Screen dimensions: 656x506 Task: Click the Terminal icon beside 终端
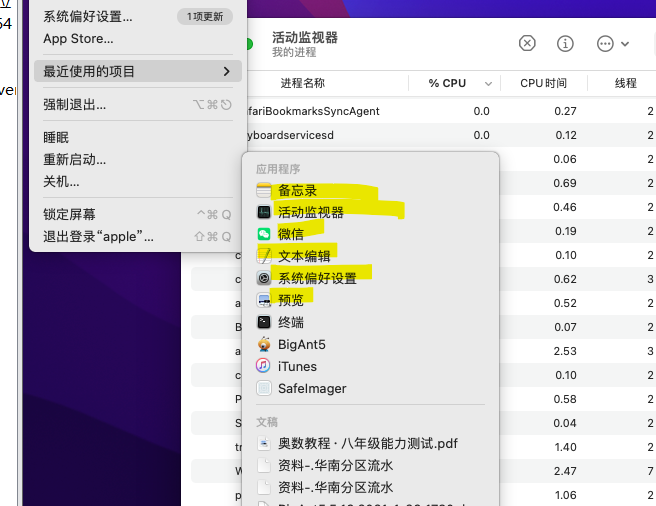(264, 322)
